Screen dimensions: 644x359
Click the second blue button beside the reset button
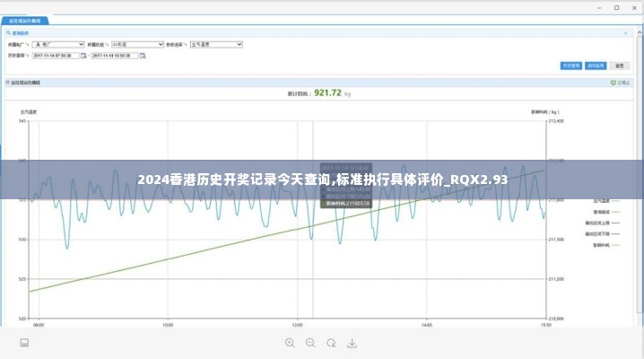pos(596,66)
